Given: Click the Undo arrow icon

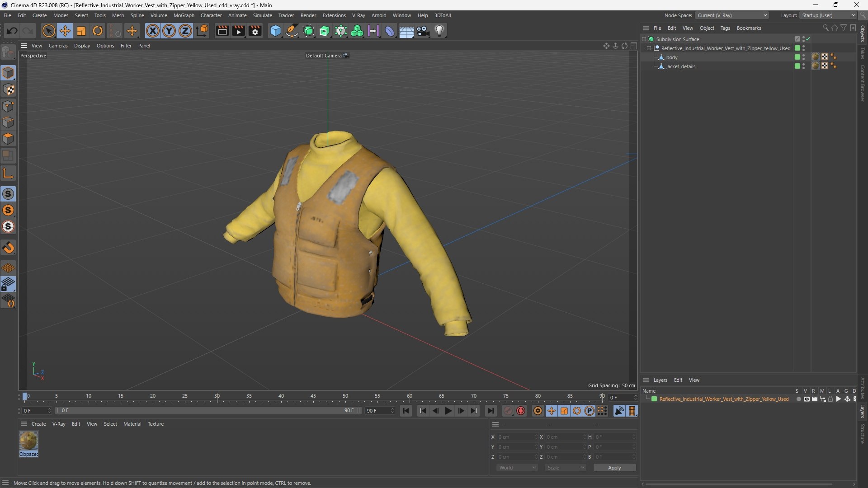Looking at the screenshot, I should (12, 31).
